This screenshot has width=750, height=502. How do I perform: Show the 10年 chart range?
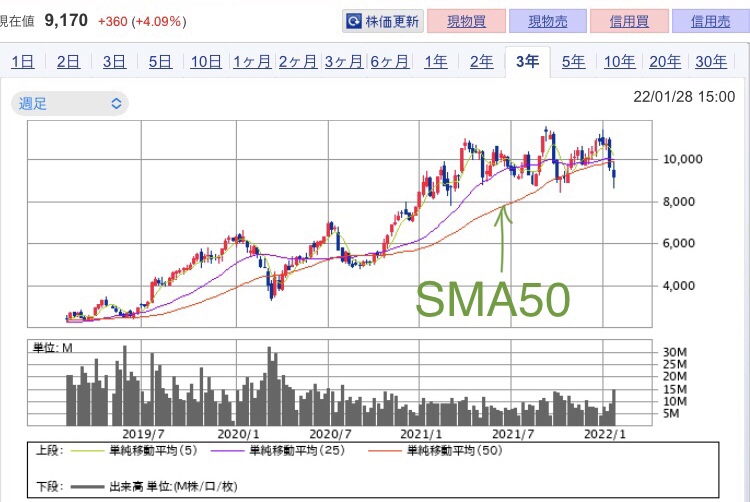[x=619, y=62]
